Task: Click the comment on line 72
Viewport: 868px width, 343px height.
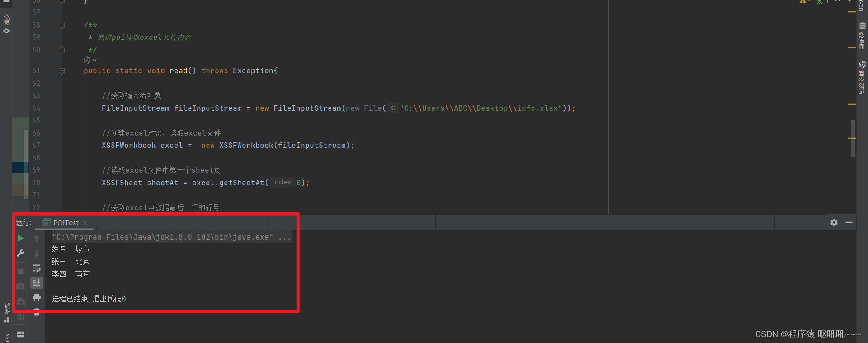Action: 160,207
